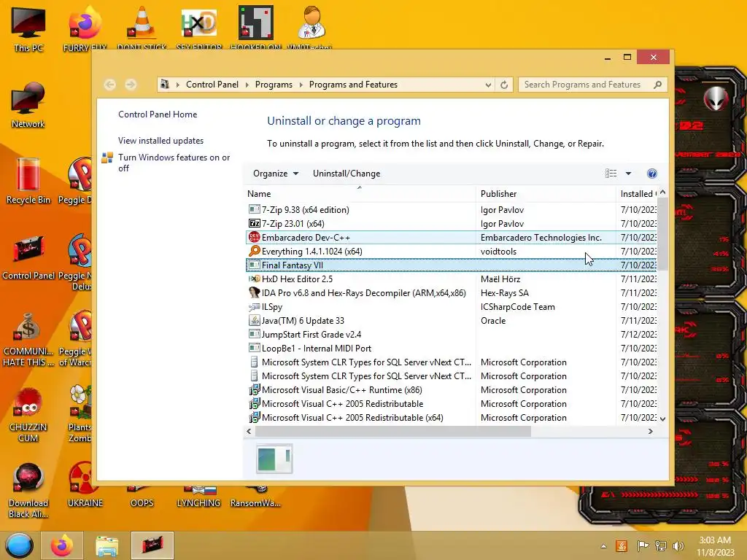This screenshot has height=560, width=747.
Task: Select Java(TM) 6 Update 33 entry
Action: pyautogui.click(x=451, y=321)
